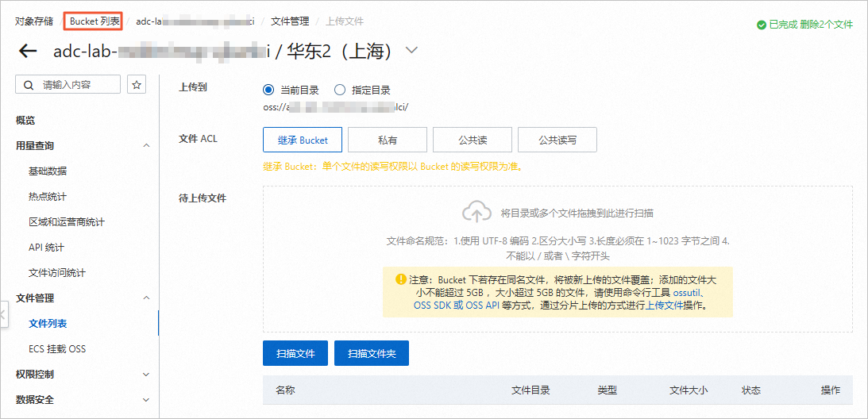Click the star favorite icon beside search box
Viewport: 868px width, 419px height.
pos(137,85)
